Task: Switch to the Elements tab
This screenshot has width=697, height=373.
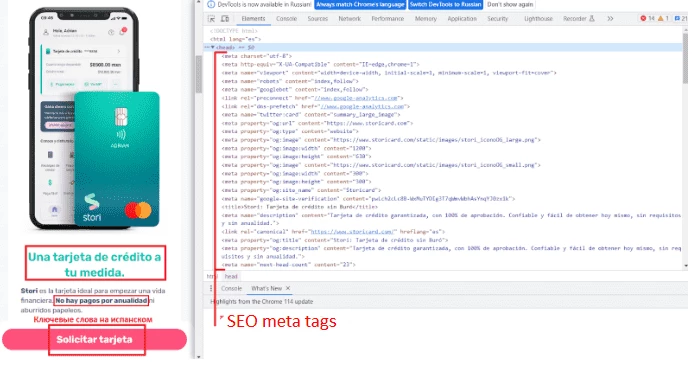Action: pos(253,19)
